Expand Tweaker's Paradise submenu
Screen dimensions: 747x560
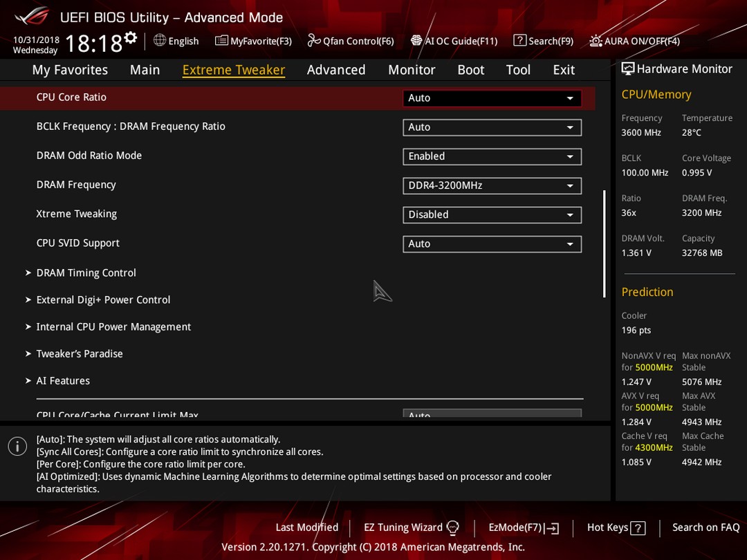point(79,354)
